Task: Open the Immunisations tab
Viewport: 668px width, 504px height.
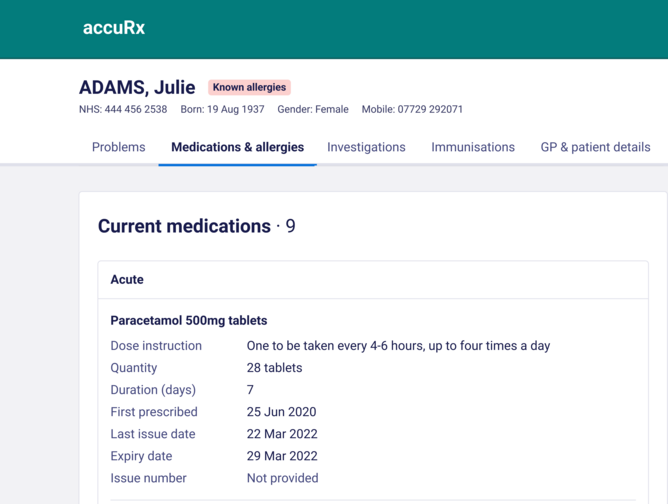Action: 473,147
